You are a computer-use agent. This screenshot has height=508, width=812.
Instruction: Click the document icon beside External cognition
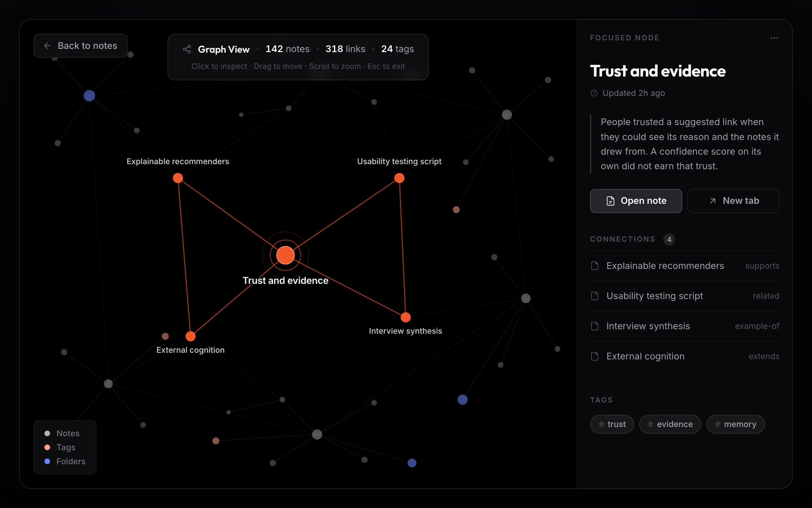tap(595, 356)
